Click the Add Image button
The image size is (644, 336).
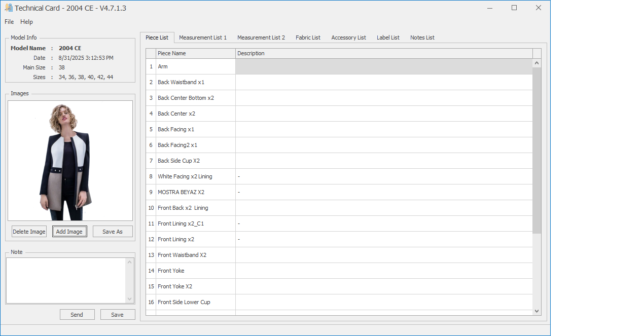tap(69, 232)
